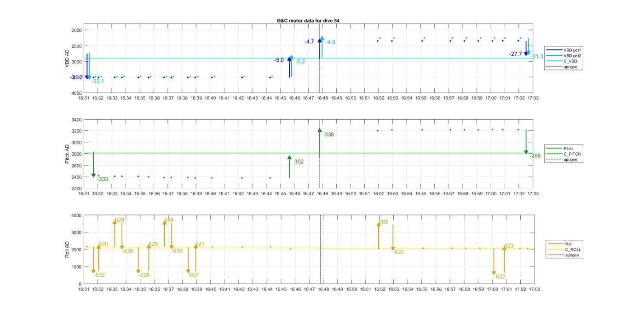Click the title "G&C motor data for dive 54"

pos(308,21)
